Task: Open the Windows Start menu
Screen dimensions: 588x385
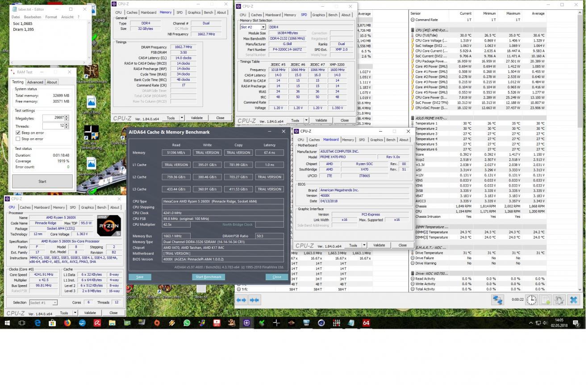Action: [7, 323]
